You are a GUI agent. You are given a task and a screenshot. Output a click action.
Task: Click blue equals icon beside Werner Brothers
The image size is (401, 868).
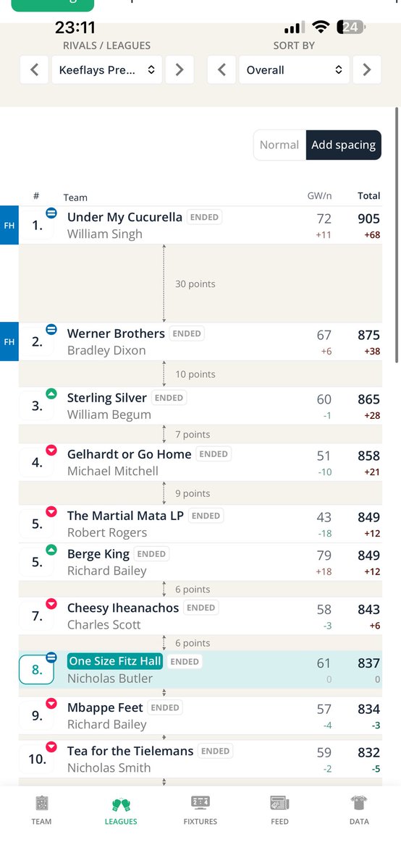[51, 329]
